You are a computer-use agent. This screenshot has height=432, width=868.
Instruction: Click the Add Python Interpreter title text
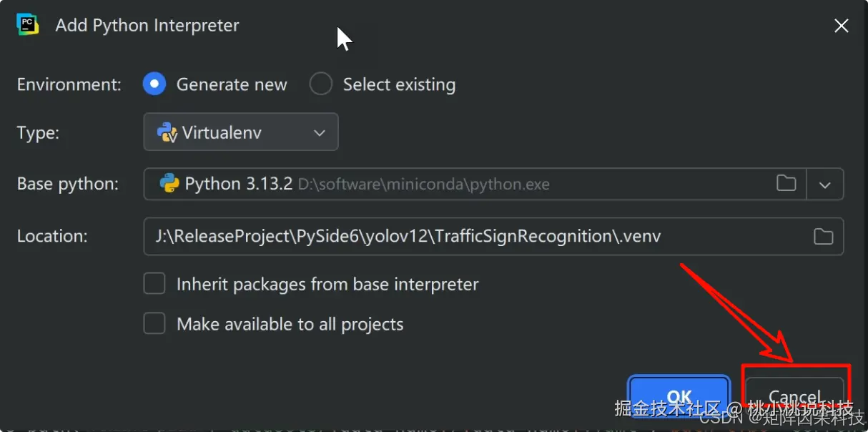point(147,25)
